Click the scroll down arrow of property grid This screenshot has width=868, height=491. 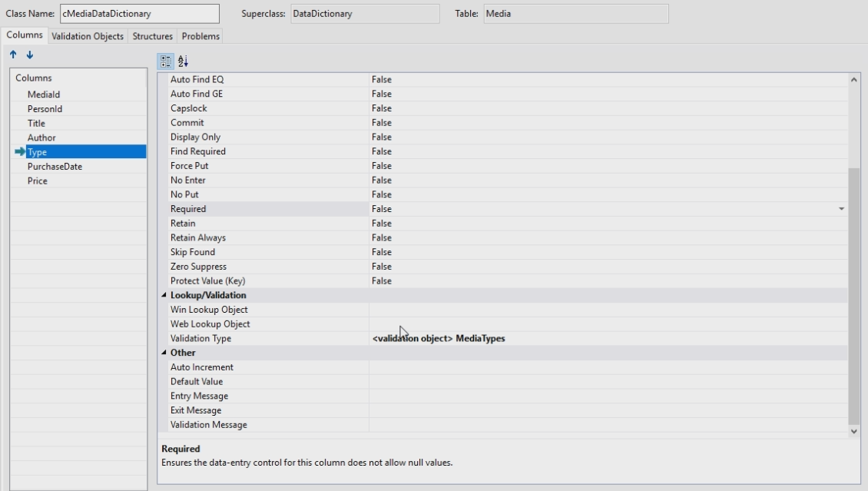[x=855, y=432]
